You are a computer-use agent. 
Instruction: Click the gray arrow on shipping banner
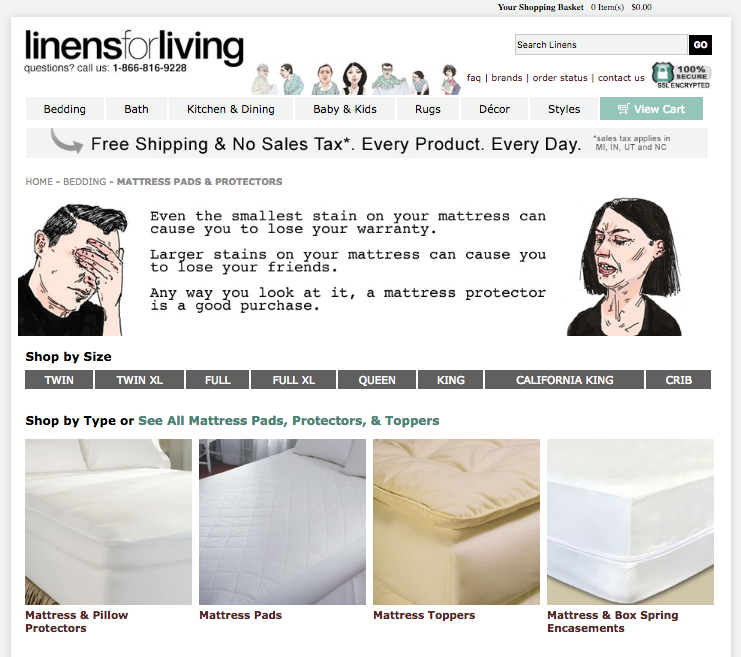click(67, 141)
